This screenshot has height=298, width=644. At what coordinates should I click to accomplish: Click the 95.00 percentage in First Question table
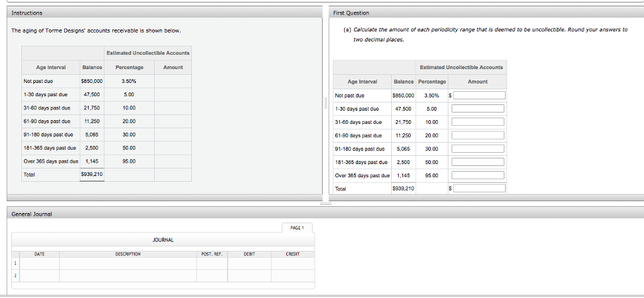[431, 175]
